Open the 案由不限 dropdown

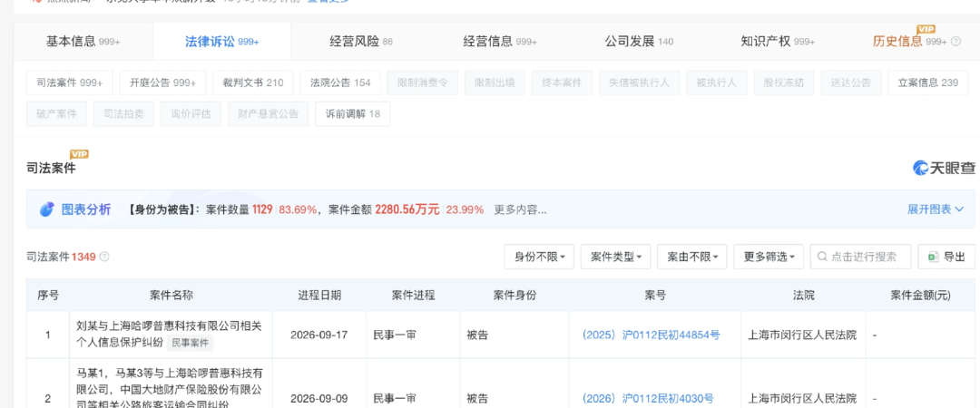[691, 257]
